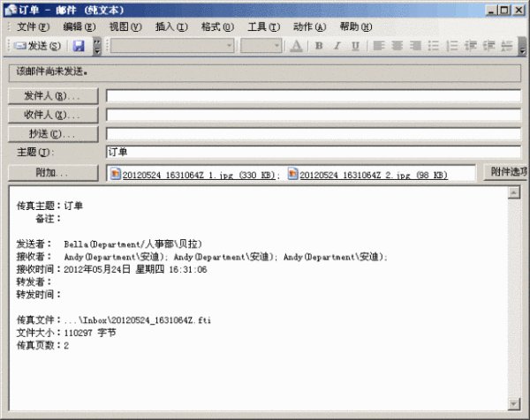Open the 工具(T) menu
The width and height of the screenshot is (530, 420).
tap(263, 26)
